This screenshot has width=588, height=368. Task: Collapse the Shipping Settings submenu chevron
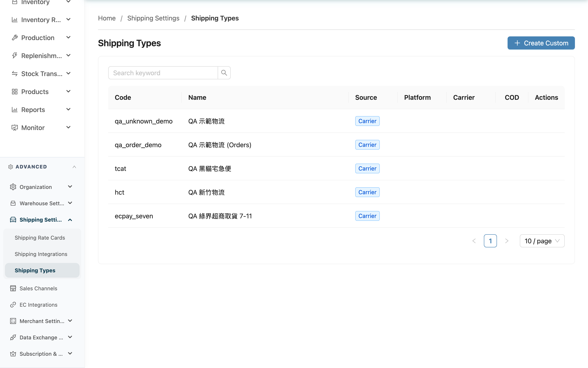pyautogui.click(x=70, y=220)
